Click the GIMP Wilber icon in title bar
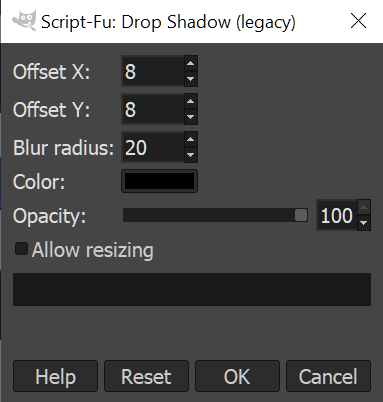This screenshot has width=383, height=402. (24, 21)
